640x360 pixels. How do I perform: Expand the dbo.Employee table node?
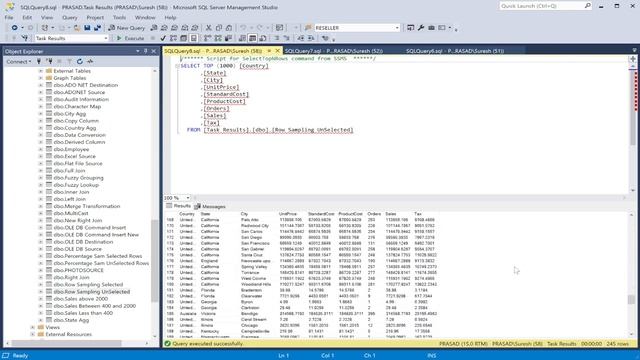(x=40, y=149)
